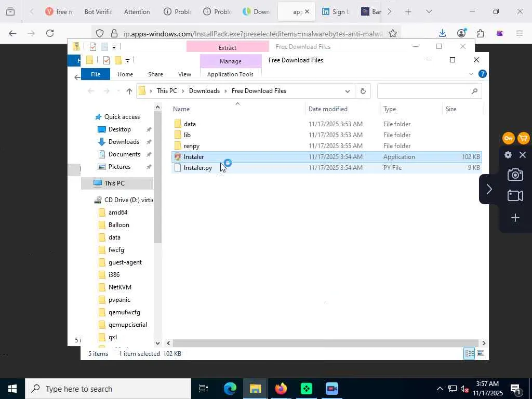The height and width of the screenshot is (399, 532).
Task: Switch to details view layout
Action: pyautogui.click(x=470, y=353)
